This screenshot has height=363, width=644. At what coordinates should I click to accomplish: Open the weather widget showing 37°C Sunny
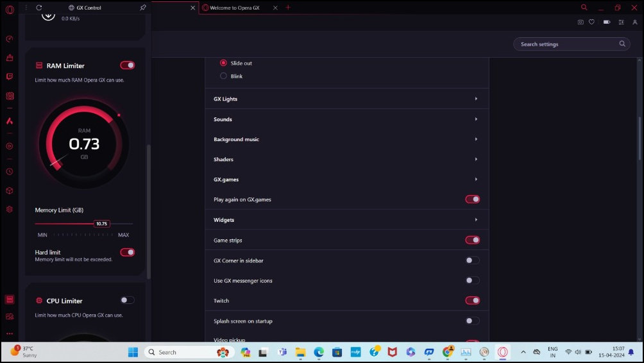(24, 352)
